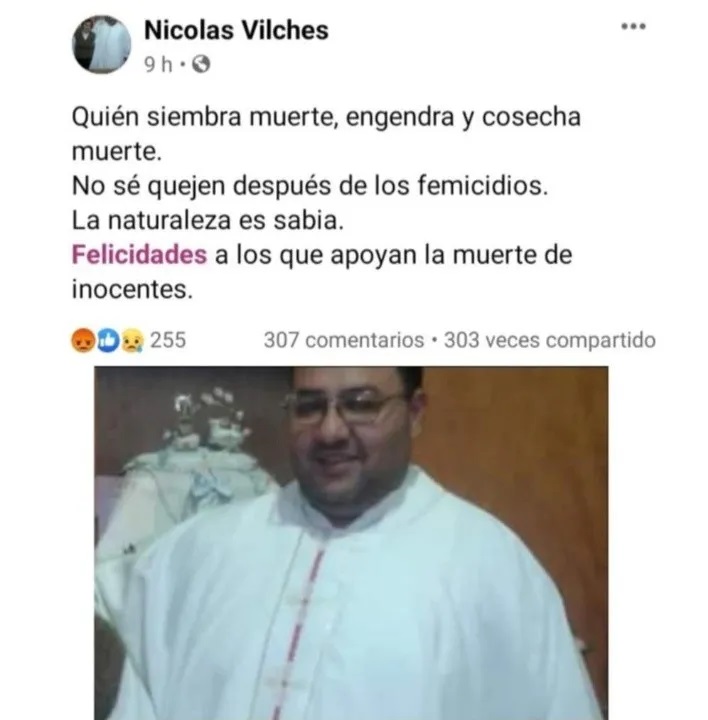Image resolution: width=708 pixels, height=720 pixels.
Task: Click the line mentioning 'femicidios'
Action: [x=310, y=186]
